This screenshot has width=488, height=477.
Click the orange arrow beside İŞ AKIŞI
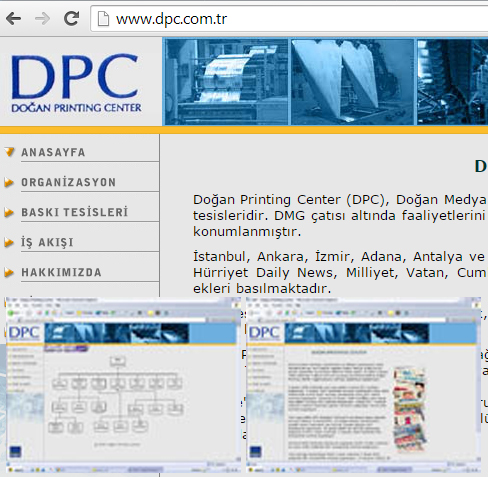9,242
